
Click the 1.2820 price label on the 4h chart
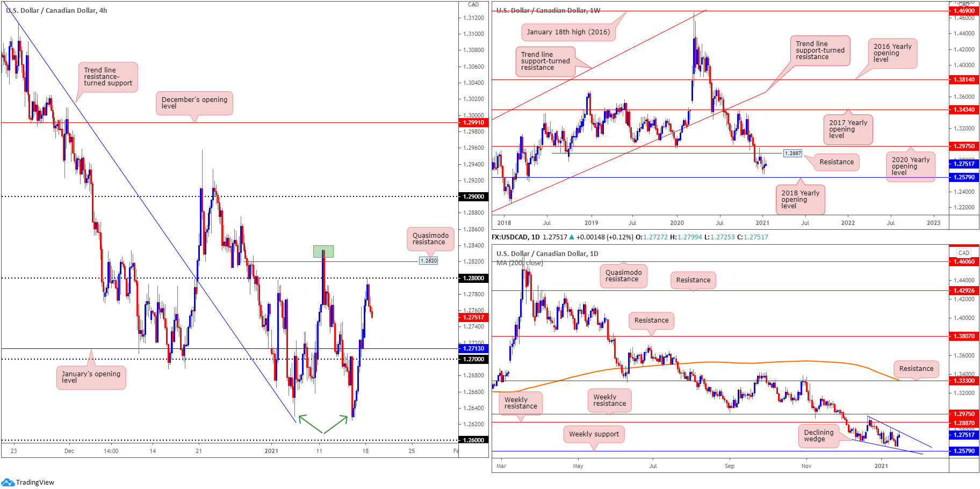[428, 261]
